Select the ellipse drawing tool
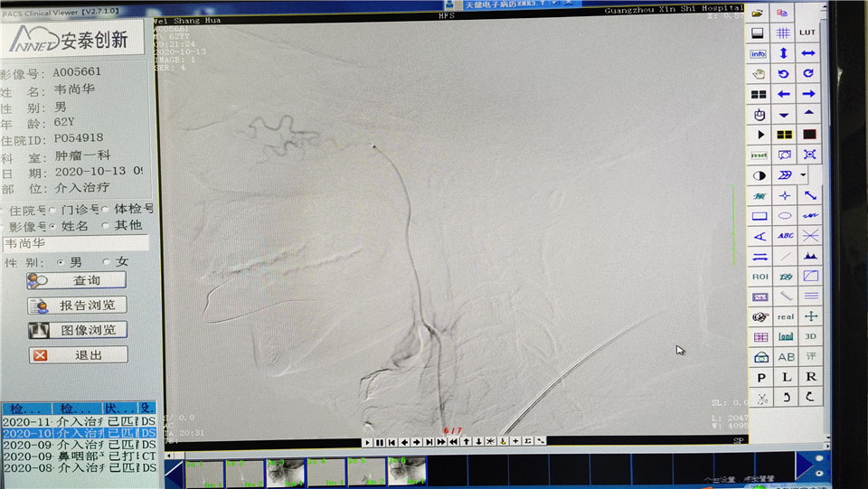 tap(785, 216)
